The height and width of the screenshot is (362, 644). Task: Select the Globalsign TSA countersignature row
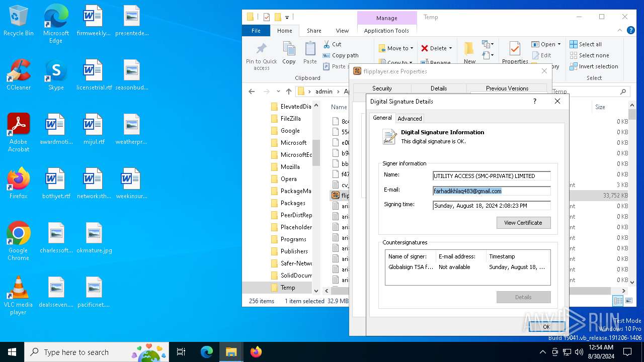[467, 267]
